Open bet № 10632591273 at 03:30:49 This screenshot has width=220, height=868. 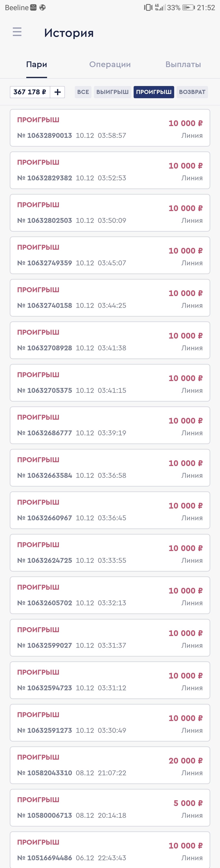[110, 723]
